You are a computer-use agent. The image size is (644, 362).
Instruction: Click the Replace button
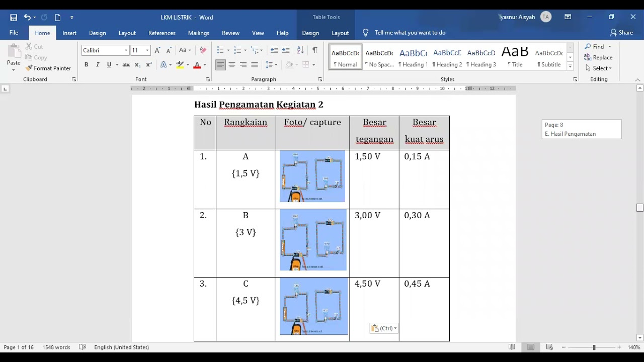pos(598,57)
